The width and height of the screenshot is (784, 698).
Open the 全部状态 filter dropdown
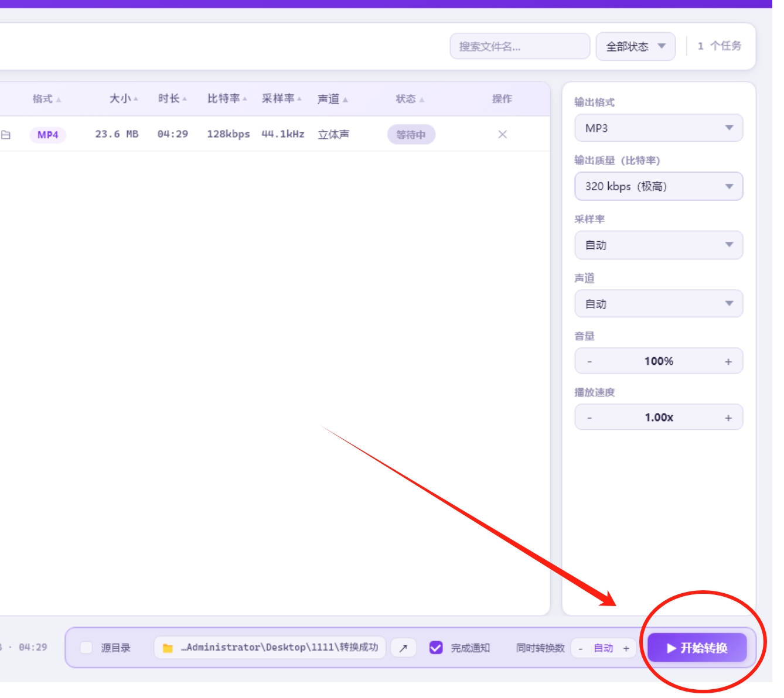point(636,46)
